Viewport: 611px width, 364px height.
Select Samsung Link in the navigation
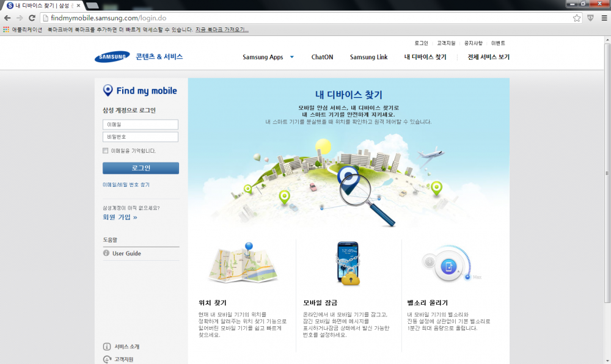pos(368,57)
